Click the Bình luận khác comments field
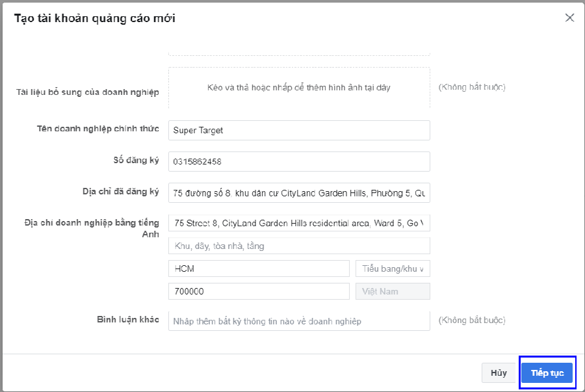This screenshot has height=392, width=585. (x=299, y=321)
